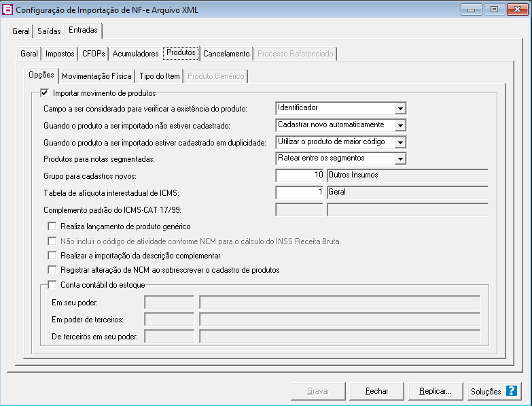
Task: Open the Tipo do Item tab
Action: click(x=160, y=76)
